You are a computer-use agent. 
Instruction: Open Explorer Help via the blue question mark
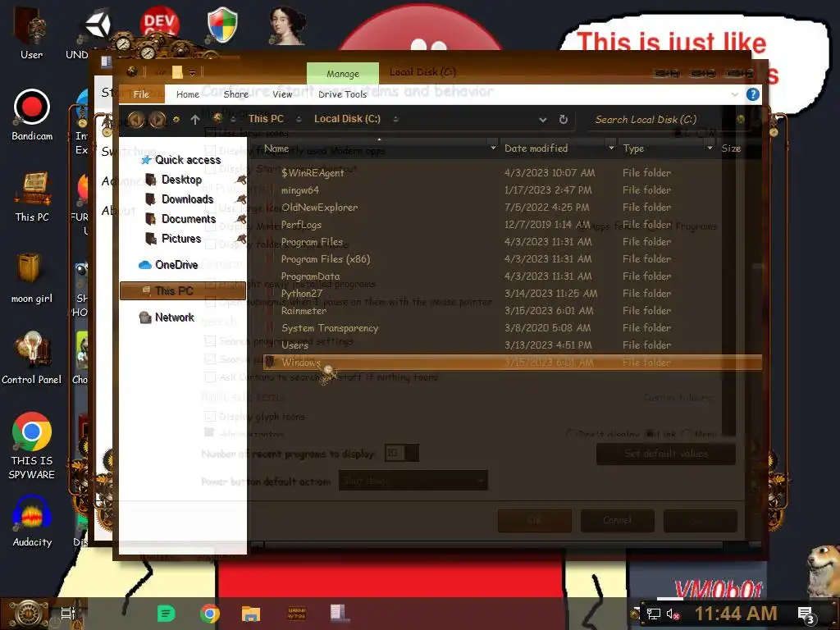[753, 94]
